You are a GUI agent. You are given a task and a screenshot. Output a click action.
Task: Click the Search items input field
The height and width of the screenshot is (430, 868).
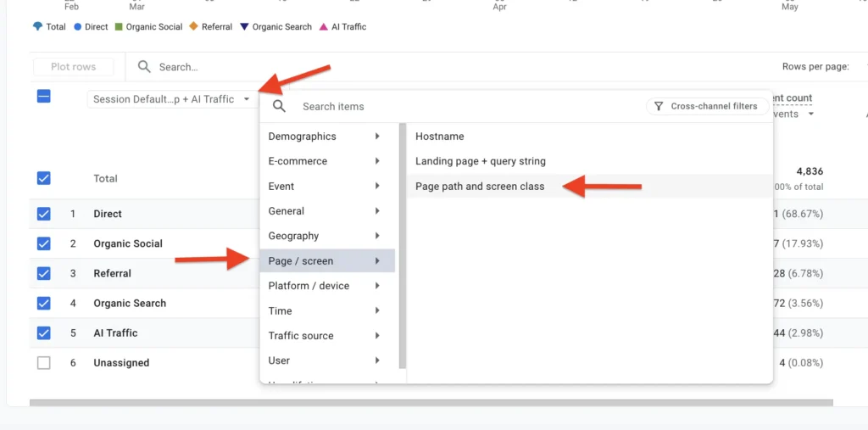click(x=470, y=106)
